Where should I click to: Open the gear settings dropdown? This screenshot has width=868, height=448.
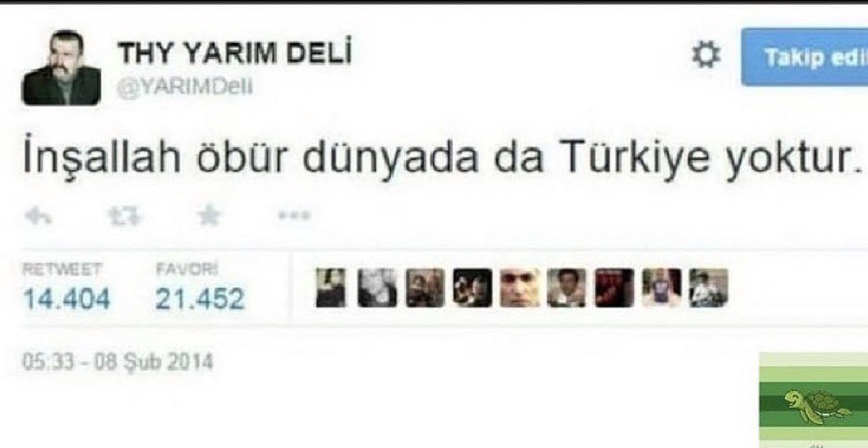(706, 56)
